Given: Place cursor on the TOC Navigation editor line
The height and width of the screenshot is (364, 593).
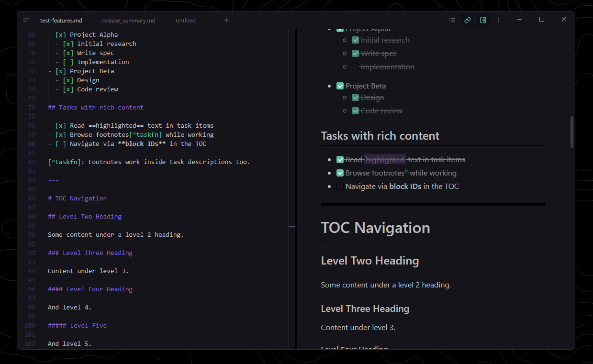Looking at the screenshot, I should pyautogui.click(x=78, y=198).
